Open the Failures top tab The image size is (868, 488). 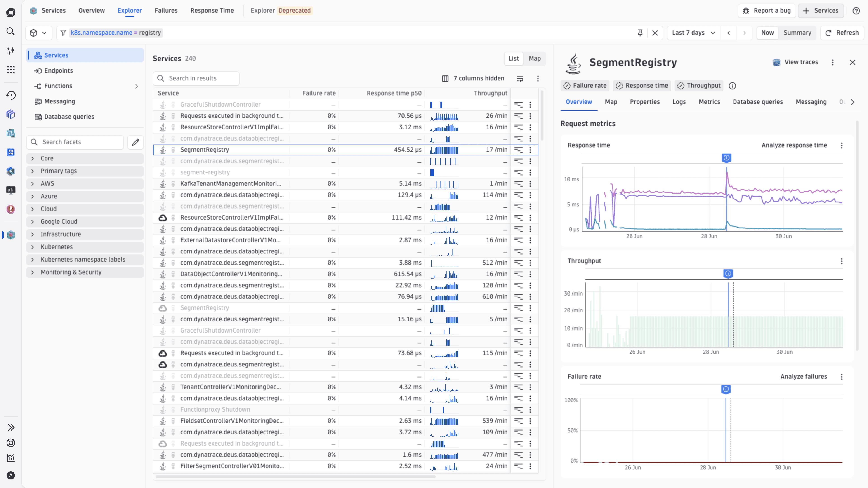166,11
